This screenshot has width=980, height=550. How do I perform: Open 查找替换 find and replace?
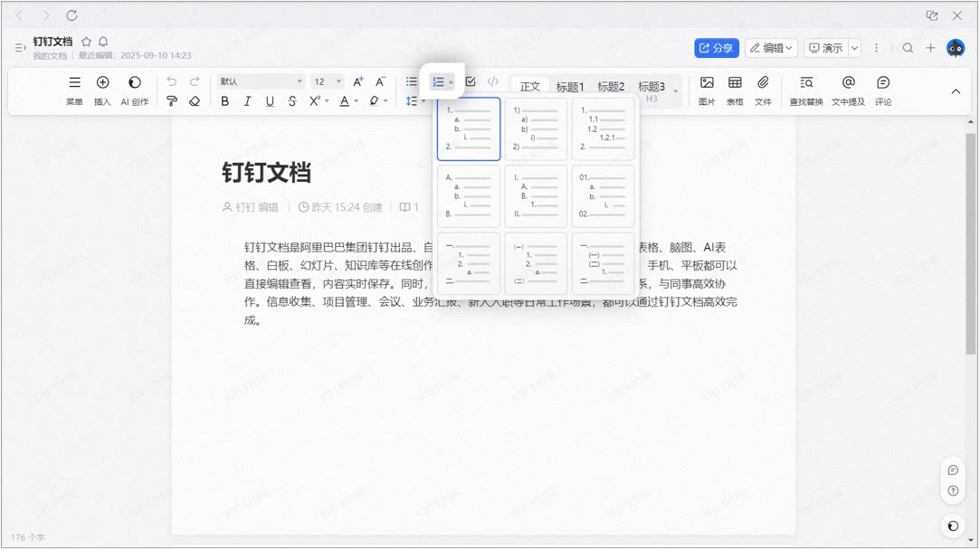(806, 90)
